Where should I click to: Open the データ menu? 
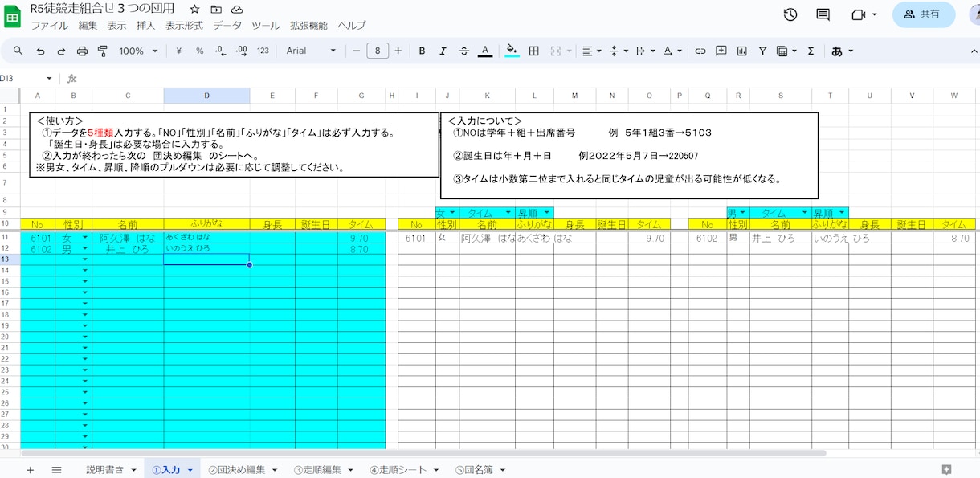point(227,26)
